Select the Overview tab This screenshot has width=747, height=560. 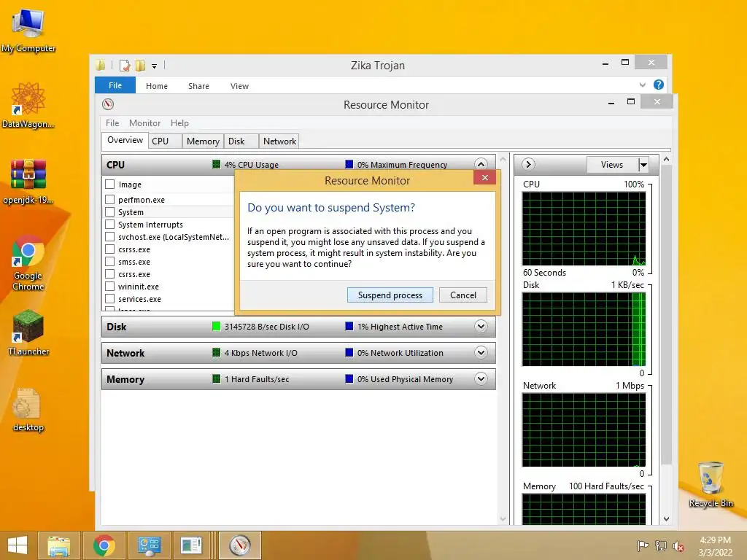point(125,140)
